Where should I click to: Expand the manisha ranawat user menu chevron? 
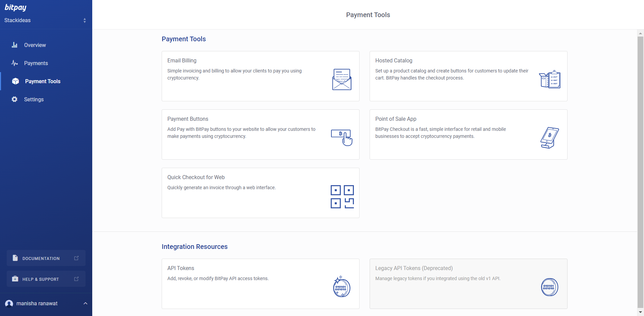point(85,303)
